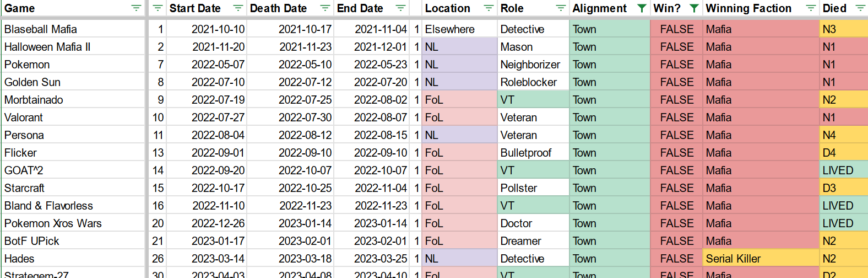Open filter icon for Game column

136,8
